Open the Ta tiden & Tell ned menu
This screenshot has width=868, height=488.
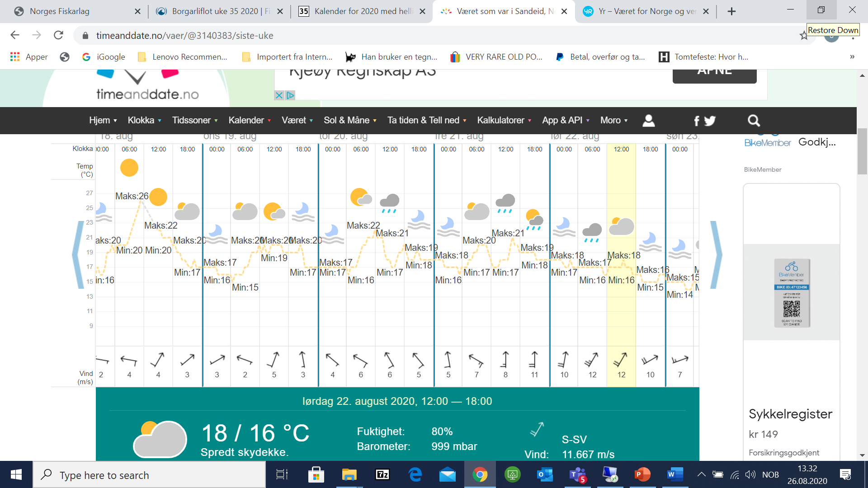pyautogui.click(x=427, y=120)
